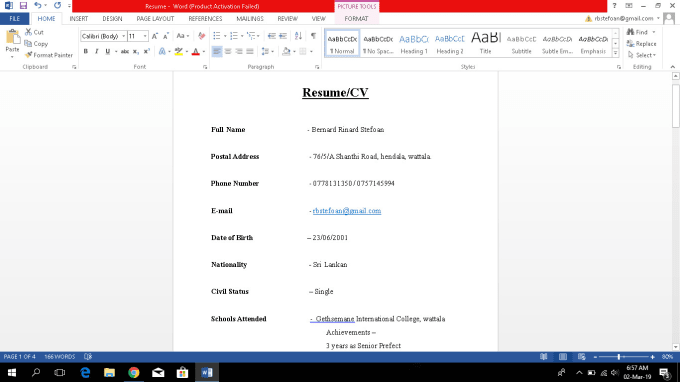The height and width of the screenshot is (382, 680).
Task: Toggle bold formatting
Action: (x=85, y=52)
